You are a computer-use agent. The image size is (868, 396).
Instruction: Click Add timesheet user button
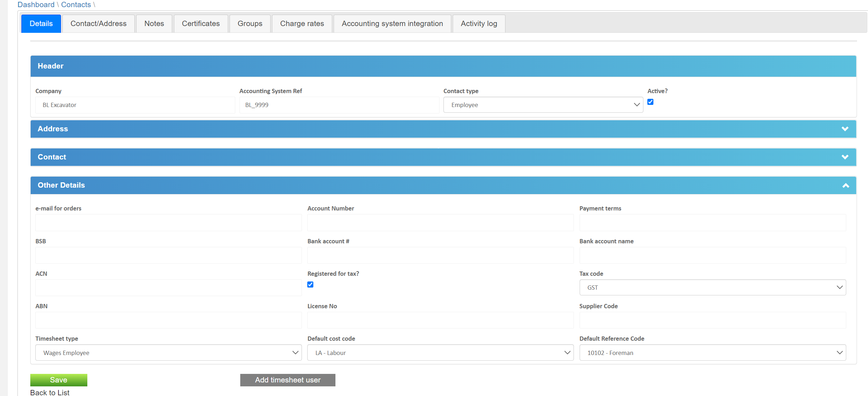tap(287, 380)
